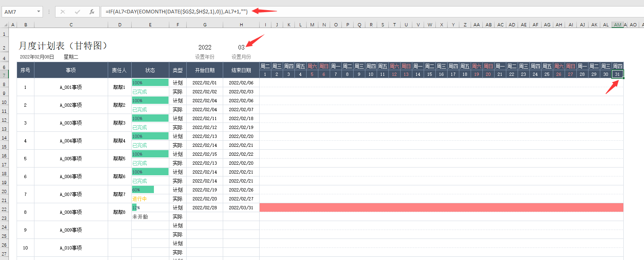Click the 状态 header cell
644x260 pixels.
tap(150, 70)
